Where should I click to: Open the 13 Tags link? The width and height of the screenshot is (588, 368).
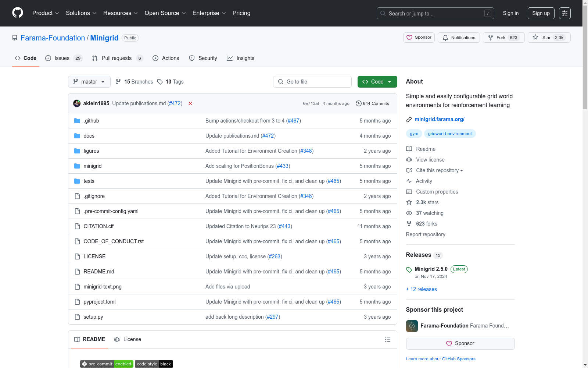coord(171,82)
